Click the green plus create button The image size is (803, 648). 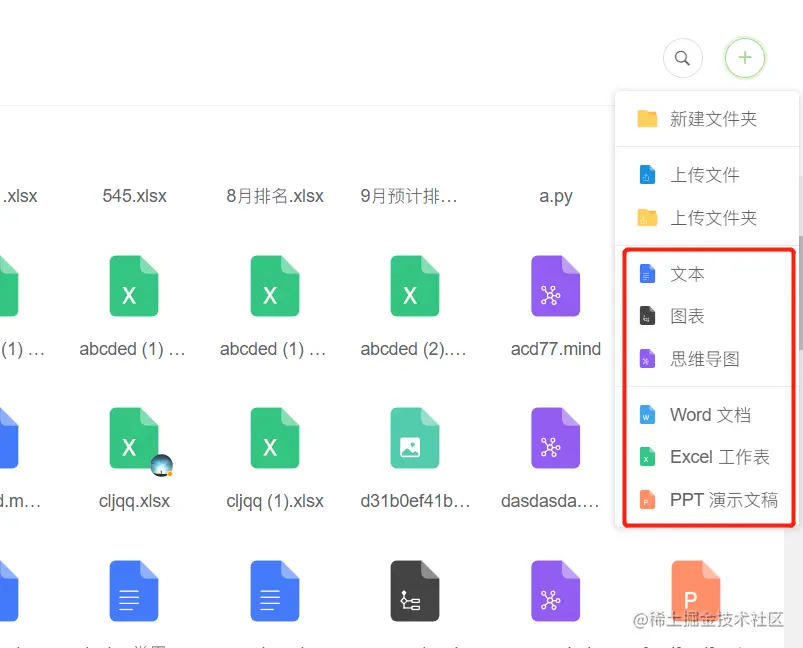(745, 58)
